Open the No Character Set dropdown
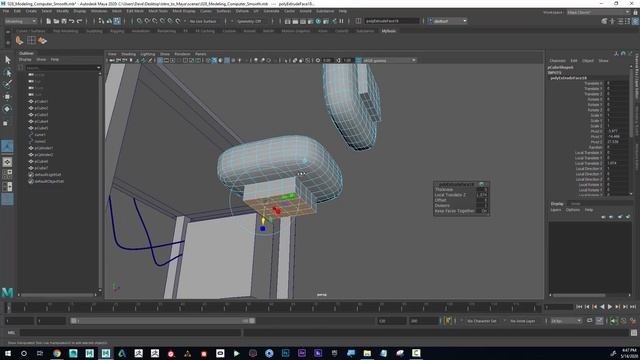 click(482, 321)
